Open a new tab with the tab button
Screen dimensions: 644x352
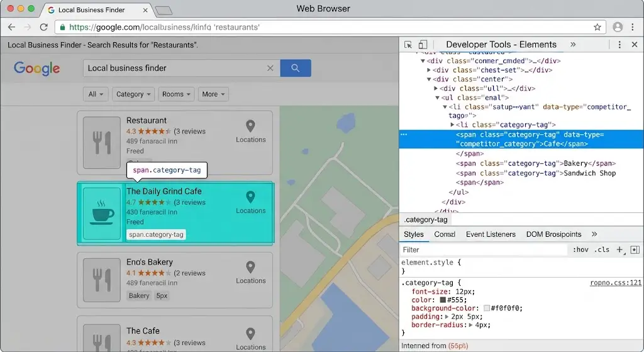click(164, 11)
